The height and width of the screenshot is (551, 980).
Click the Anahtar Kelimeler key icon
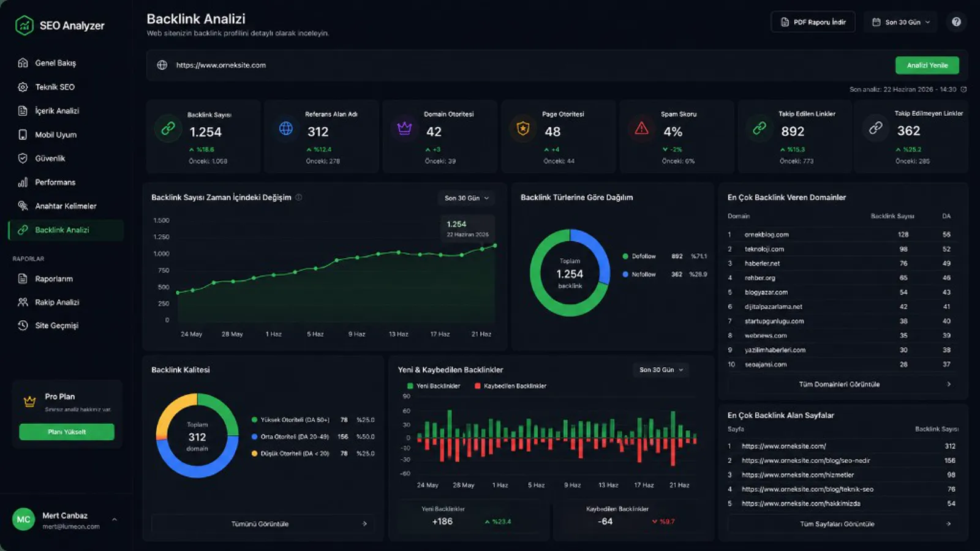23,206
